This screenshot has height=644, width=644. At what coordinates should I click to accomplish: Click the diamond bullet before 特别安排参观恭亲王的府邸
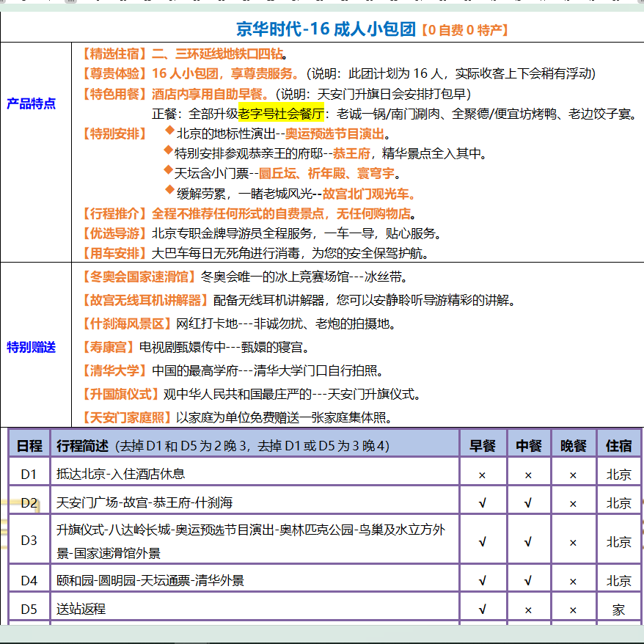point(168,151)
